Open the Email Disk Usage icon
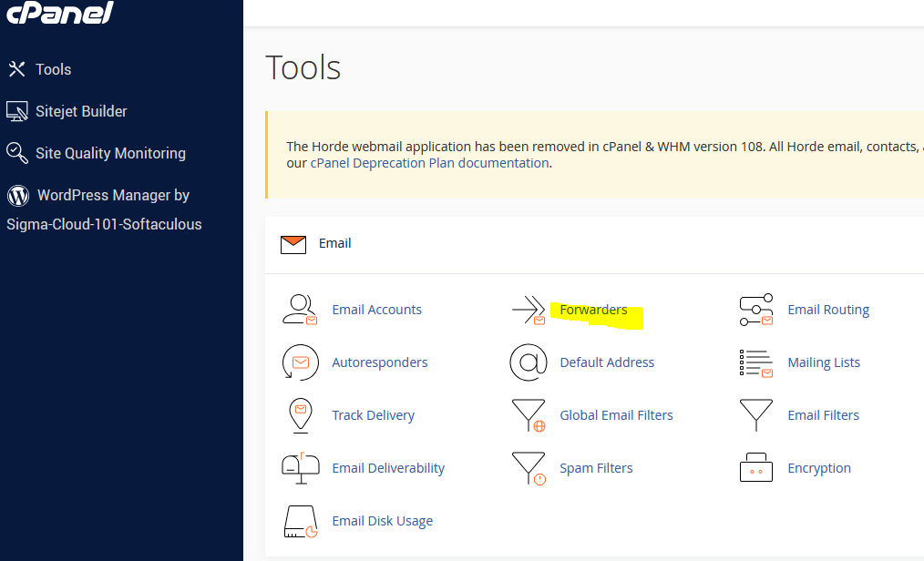The width and height of the screenshot is (924, 561). coord(300,521)
